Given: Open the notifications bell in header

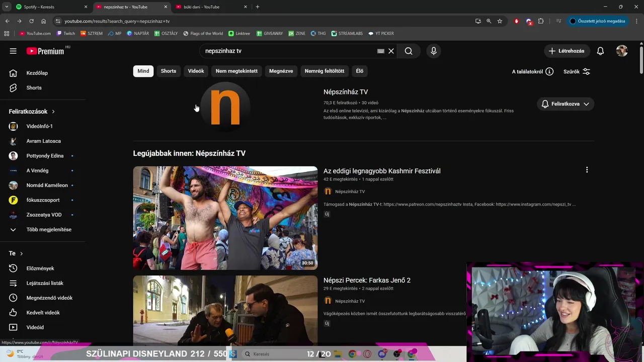Looking at the screenshot, I should pyautogui.click(x=600, y=51).
